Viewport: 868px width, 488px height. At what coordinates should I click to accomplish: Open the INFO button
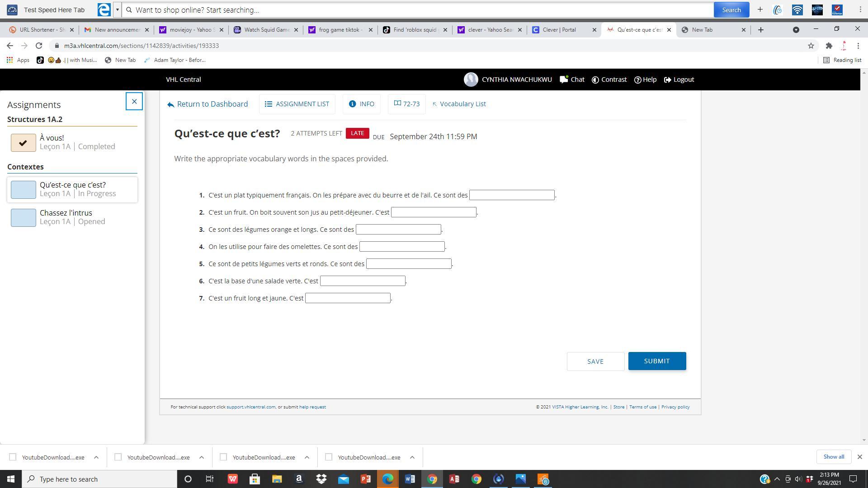[361, 104]
